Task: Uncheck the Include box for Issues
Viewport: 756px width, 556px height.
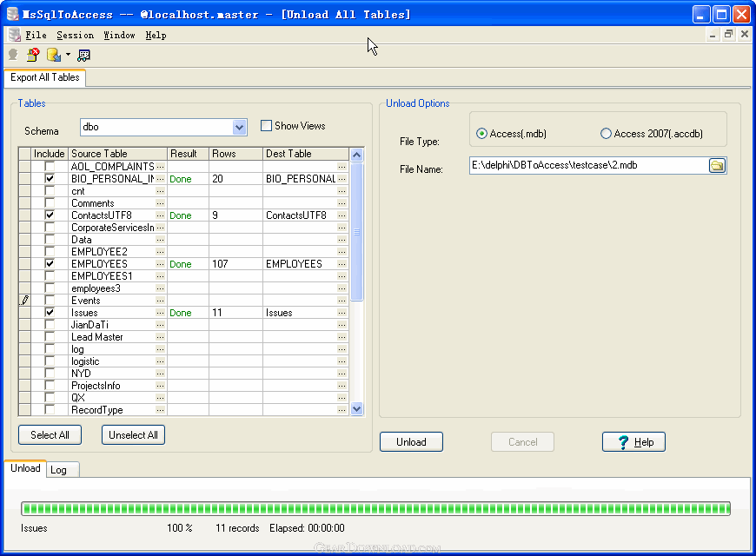Action: (x=50, y=313)
